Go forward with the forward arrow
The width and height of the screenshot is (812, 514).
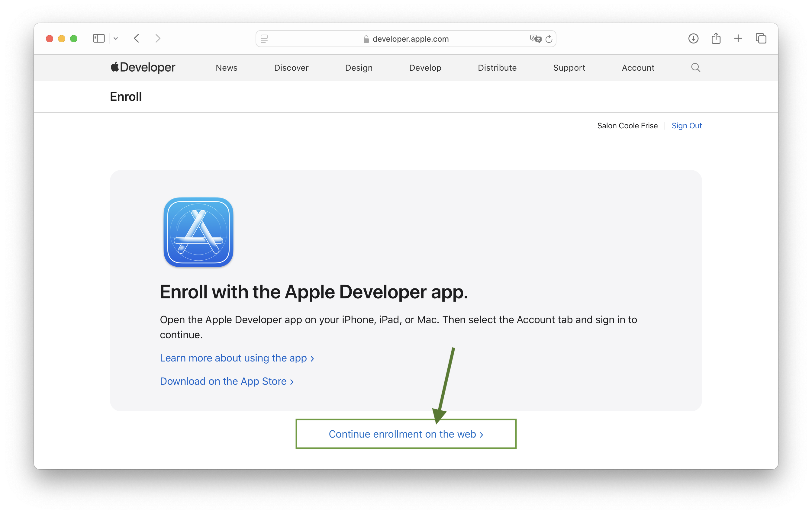pyautogui.click(x=158, y=38)
